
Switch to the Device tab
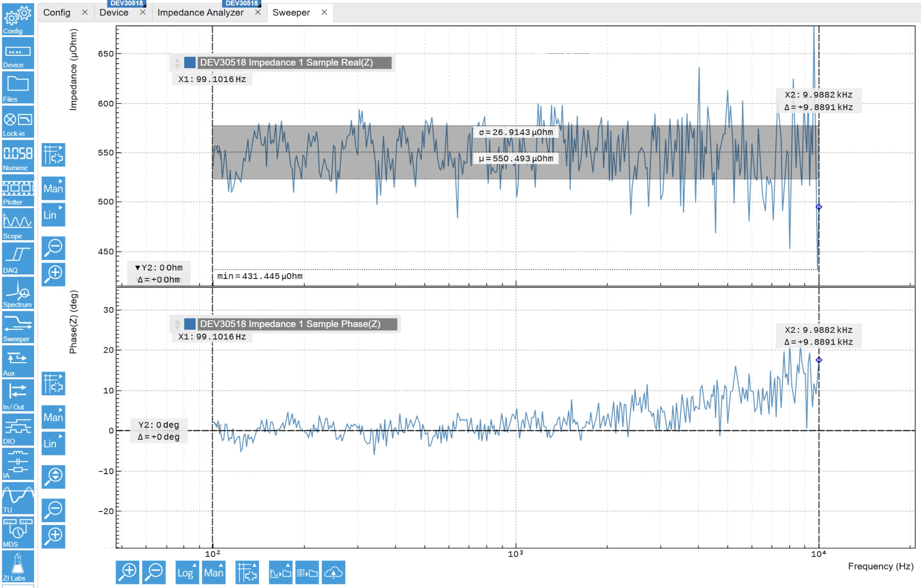(114, 12)
